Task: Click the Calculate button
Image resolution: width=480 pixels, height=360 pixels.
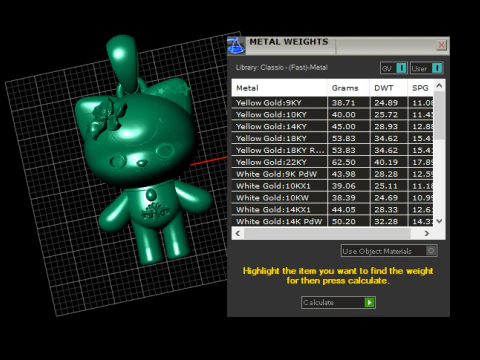Action: pyautogui.click(x=338, y=302)
